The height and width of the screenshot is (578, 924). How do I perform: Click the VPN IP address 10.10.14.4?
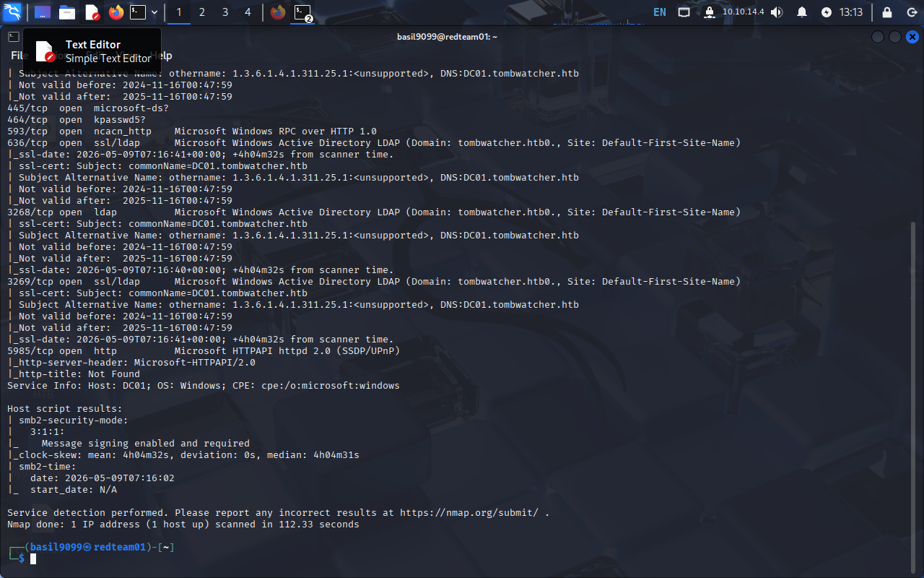coord(743,12)
